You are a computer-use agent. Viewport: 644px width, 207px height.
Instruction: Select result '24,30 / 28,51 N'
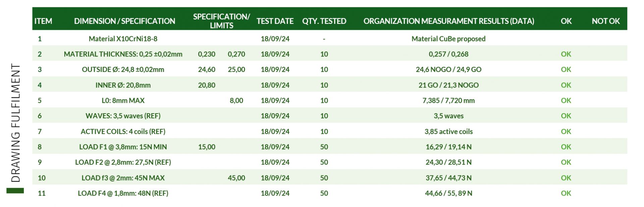click(x=448, y=162)
